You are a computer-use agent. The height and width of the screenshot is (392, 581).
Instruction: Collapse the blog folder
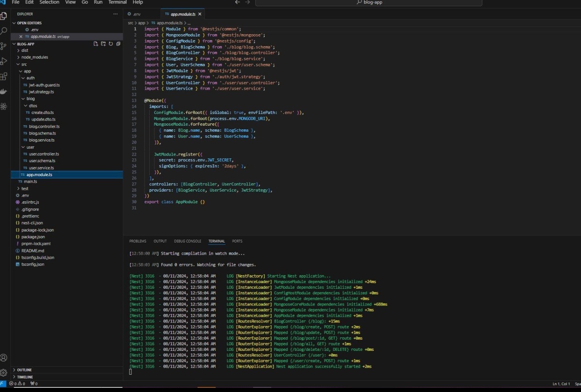pyautogui.click(x=30, y=99)
